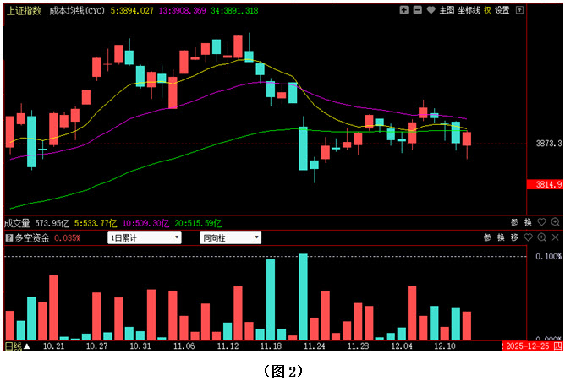This screenshot has width=565, height=392.
Task: Click the heart favorite icon on main chart
Action: (431, 10)
